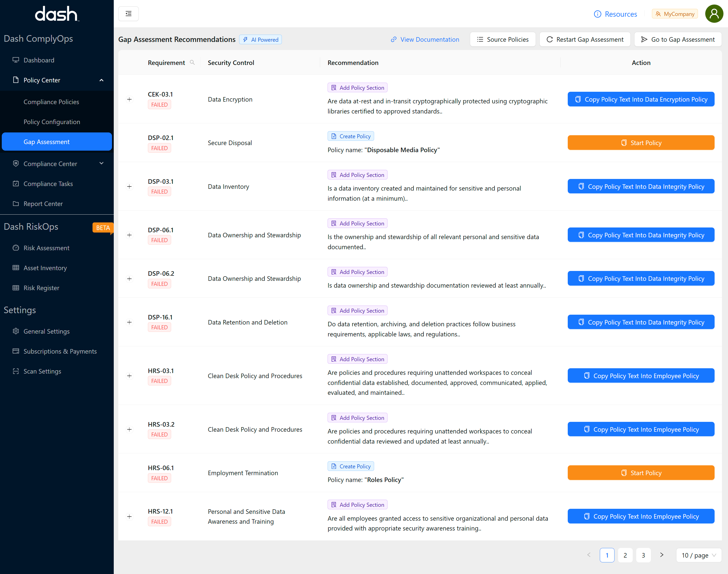The width and height of the screenshot is (728, 574).
Task: Click the MyCompany badge
Action: click(675, 14)
